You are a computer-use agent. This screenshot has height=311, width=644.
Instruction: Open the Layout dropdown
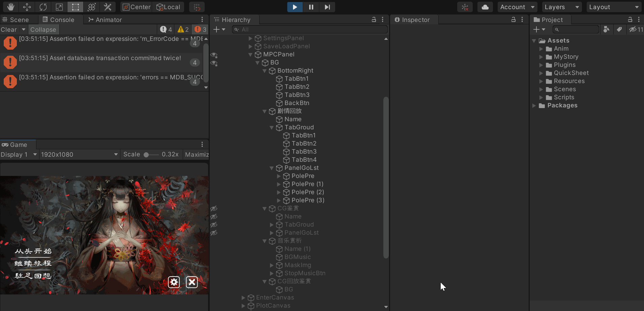(614, 7)
